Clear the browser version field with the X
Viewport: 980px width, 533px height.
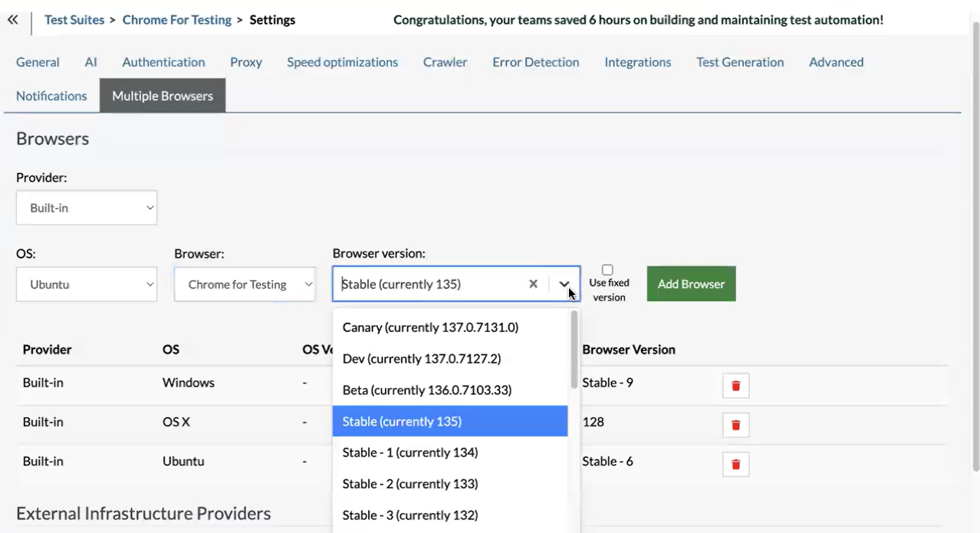click(x=533, y=284)
